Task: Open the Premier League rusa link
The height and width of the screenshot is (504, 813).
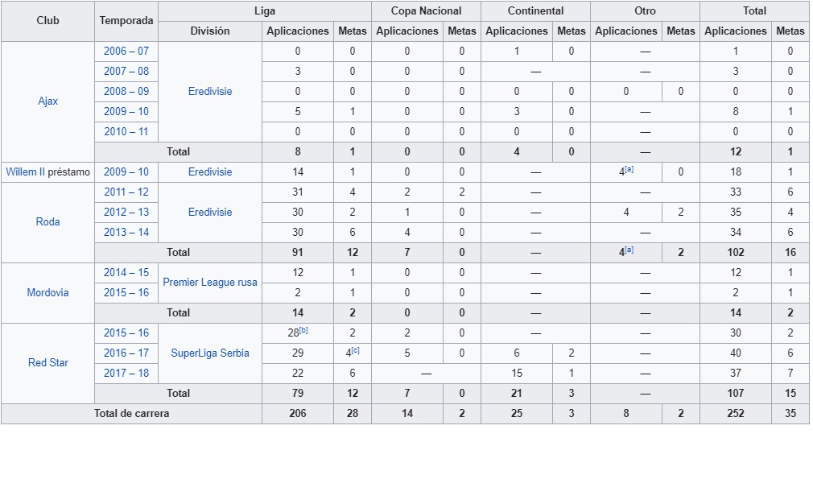Action: click(210, 283)
